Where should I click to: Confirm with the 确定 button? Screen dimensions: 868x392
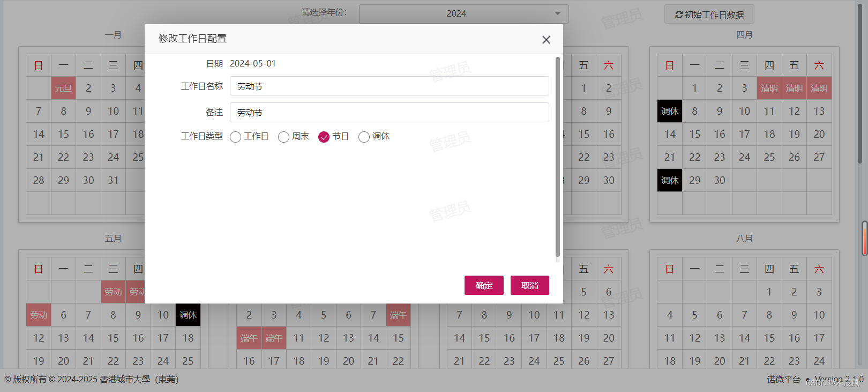click(x=484, y=285)
